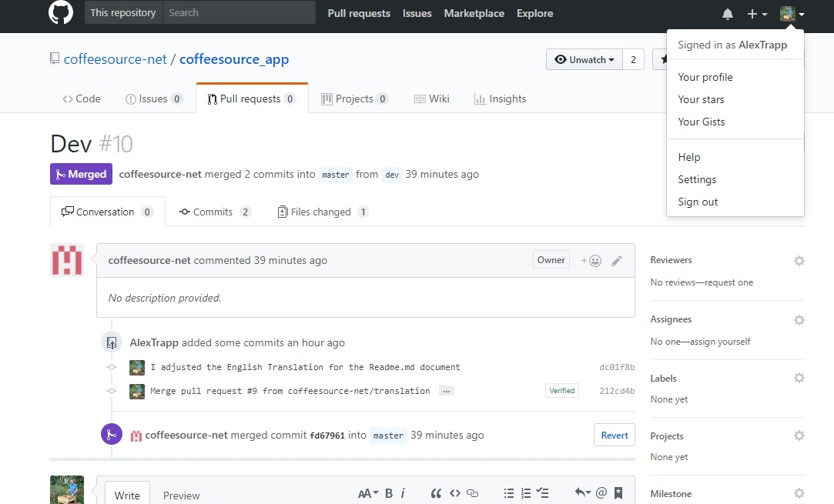This screenshot has width=834, height=504.
Task: Open the Unwatch dropdown
Action: click(584, 59)
